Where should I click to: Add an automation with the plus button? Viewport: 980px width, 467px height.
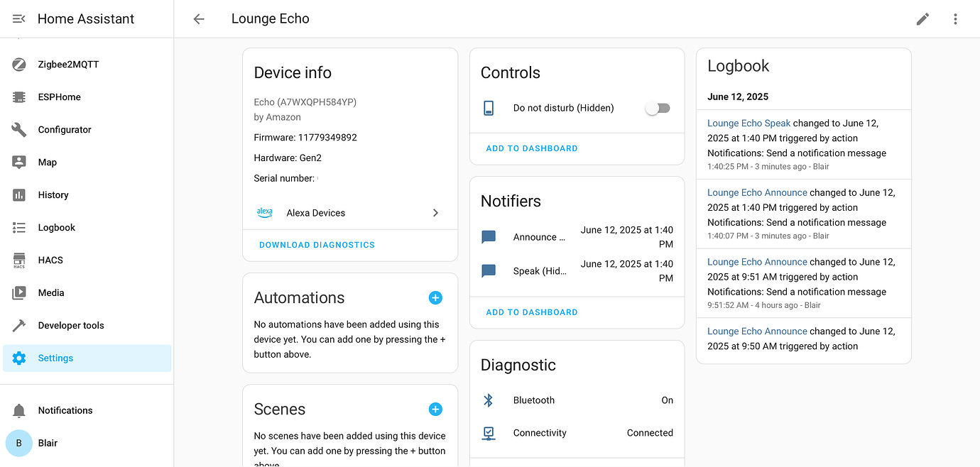click(435, 297)
